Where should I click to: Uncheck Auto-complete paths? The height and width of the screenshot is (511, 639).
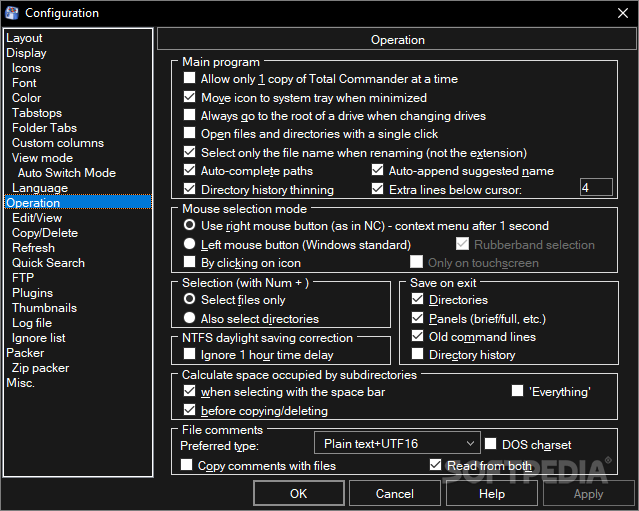(x=189, y=170)
